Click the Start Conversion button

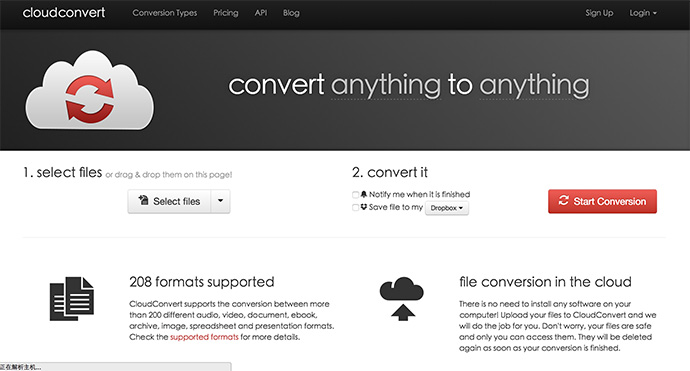602,202
